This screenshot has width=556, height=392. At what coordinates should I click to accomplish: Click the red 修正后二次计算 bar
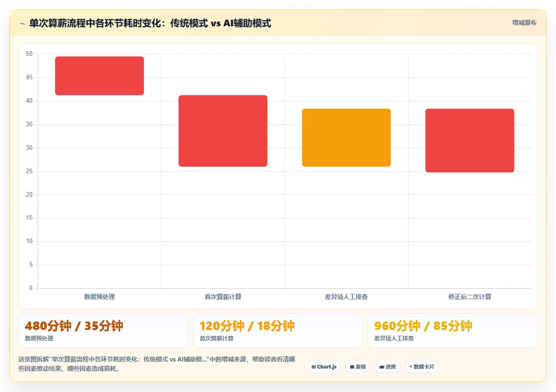470,140
